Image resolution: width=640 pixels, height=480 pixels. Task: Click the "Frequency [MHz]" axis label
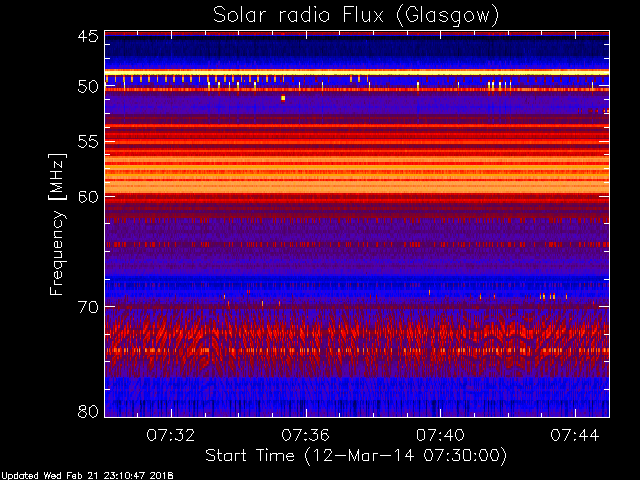[x=57, y=224]
